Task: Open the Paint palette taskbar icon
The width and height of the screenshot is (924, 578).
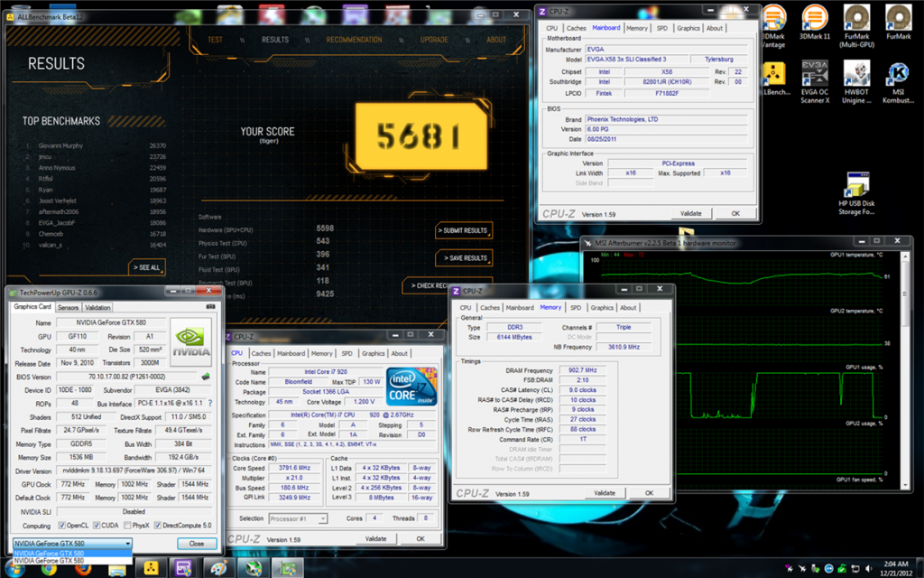Action: click(x=218, y=568)
